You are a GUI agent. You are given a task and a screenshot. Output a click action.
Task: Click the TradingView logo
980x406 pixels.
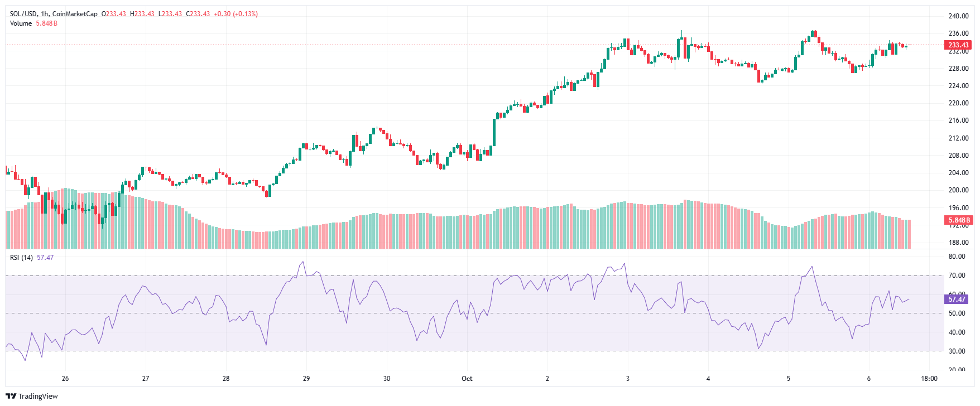click(x=32, y=396)
